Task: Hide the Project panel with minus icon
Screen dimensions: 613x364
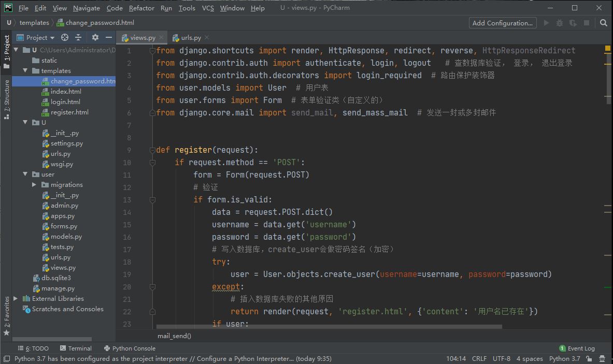Action: click(x=109, y=37)
